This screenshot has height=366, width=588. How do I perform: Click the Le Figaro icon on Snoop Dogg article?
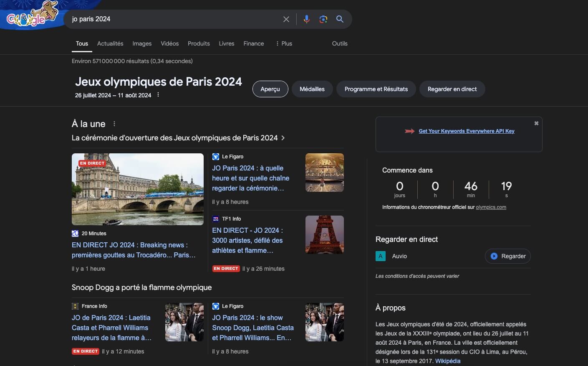coord(216,306)
